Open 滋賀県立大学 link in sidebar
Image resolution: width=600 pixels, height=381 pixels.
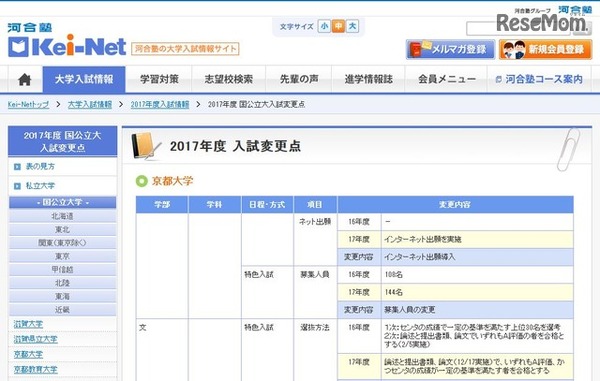click(x=36, y=339)
